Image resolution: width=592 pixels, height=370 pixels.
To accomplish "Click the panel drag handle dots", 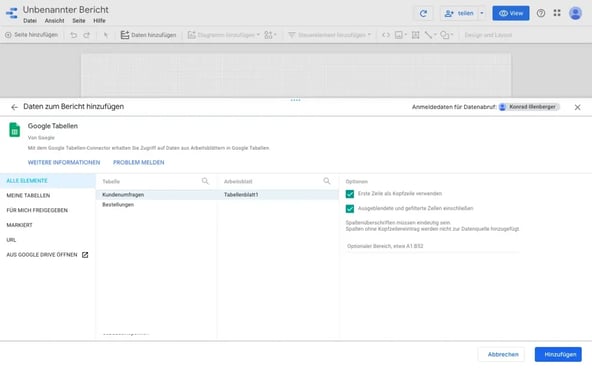I will coord(296,100).
